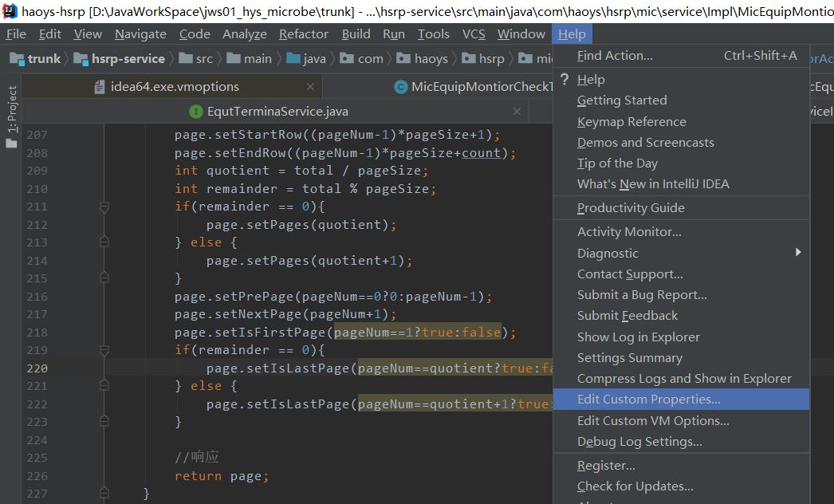Image resolution: width=834 pixels, height=504 pixels.
Task: Close the EqutTerminaService.java tab
Action: 517,112
